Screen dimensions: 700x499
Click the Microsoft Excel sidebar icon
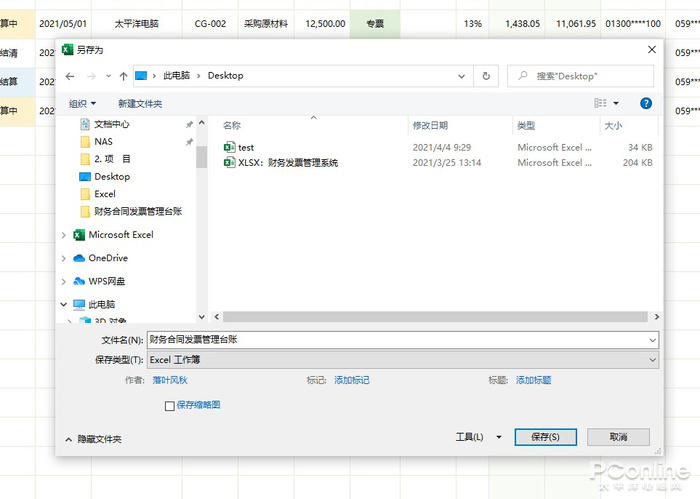click(79, 235)
